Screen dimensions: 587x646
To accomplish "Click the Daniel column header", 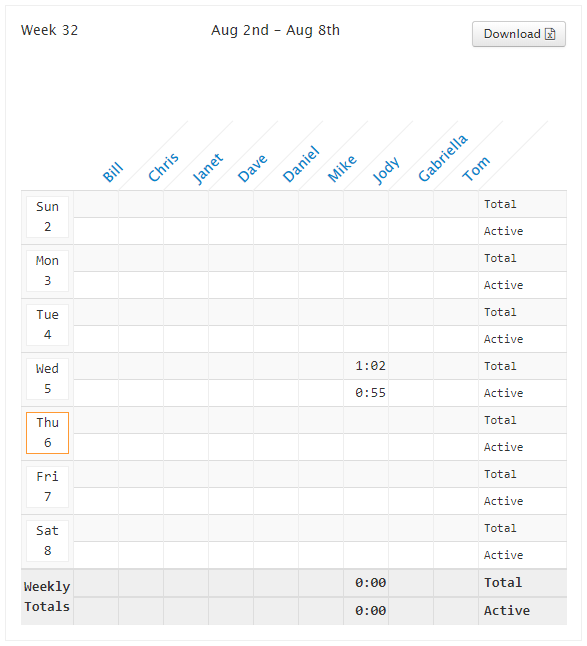I will point(301,164).
